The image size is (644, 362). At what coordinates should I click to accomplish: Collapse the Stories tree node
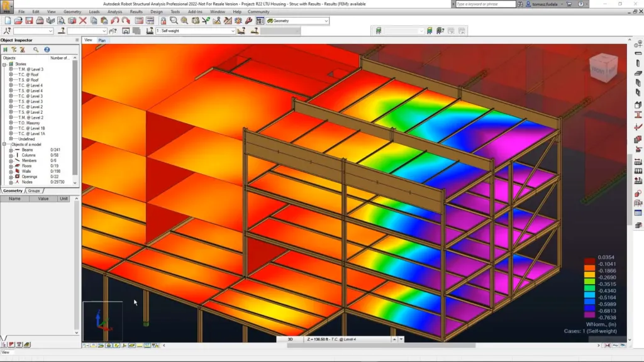[x=4, y=64]
